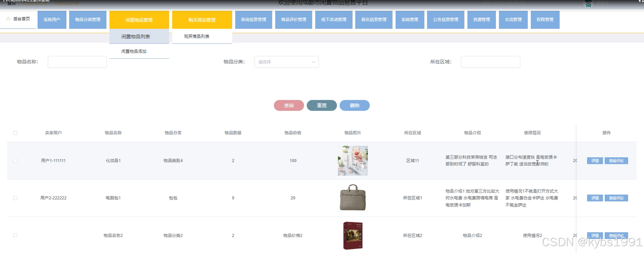Focus the 所在区域 search input

point(490,62)
